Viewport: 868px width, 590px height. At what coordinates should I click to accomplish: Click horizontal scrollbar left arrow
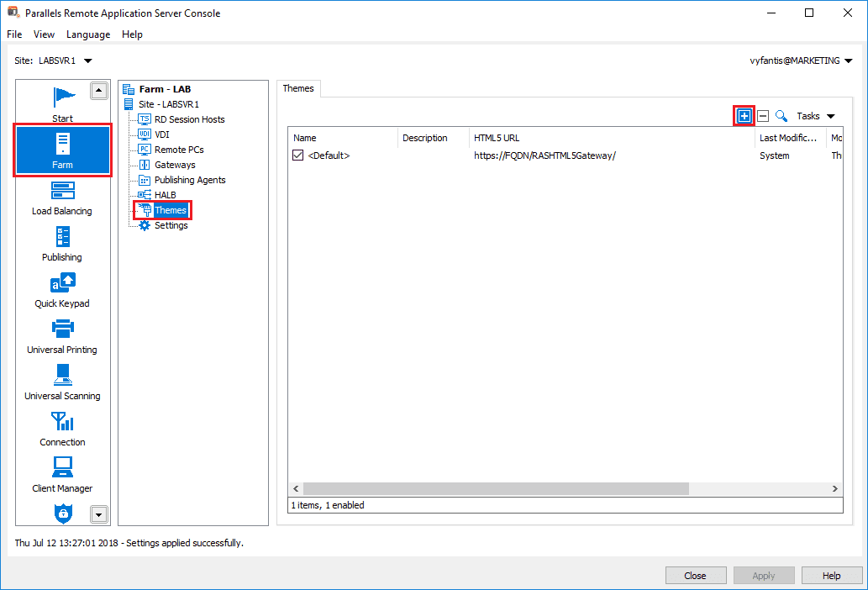pos(296,488)
